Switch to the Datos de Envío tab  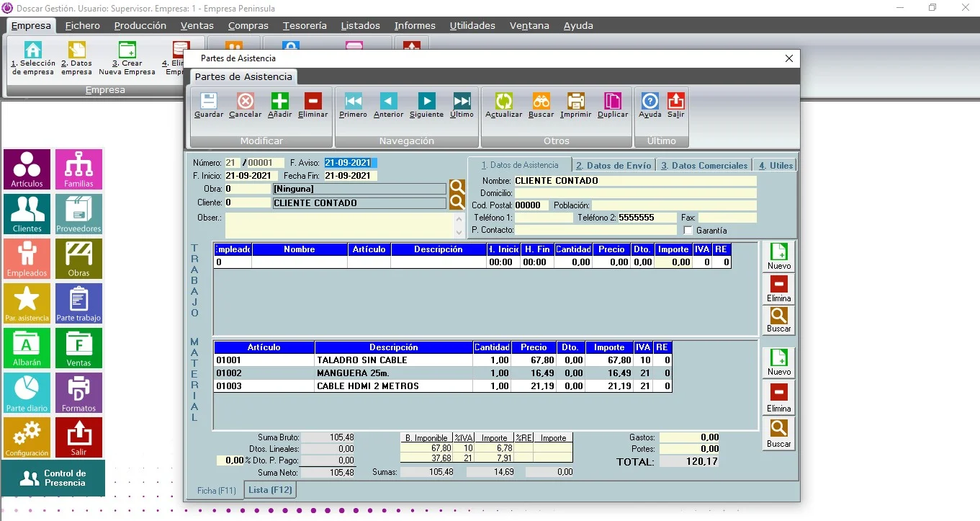(x=613, y=165)
